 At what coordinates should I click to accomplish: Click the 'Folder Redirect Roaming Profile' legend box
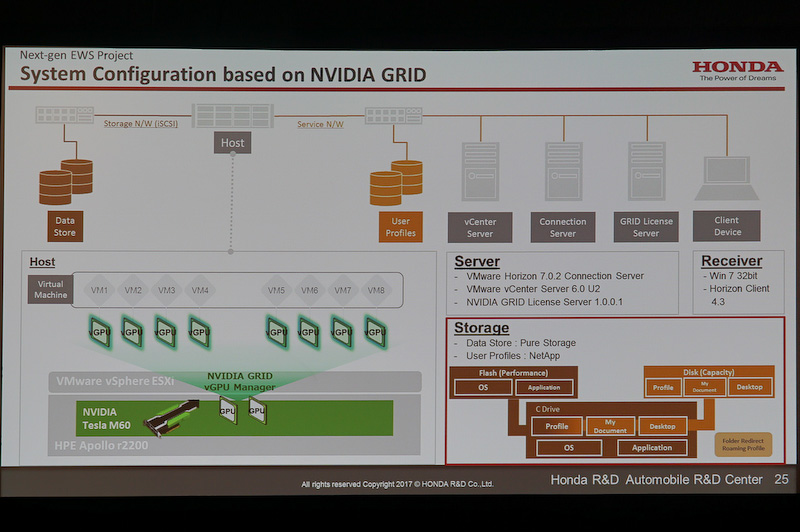743,444
